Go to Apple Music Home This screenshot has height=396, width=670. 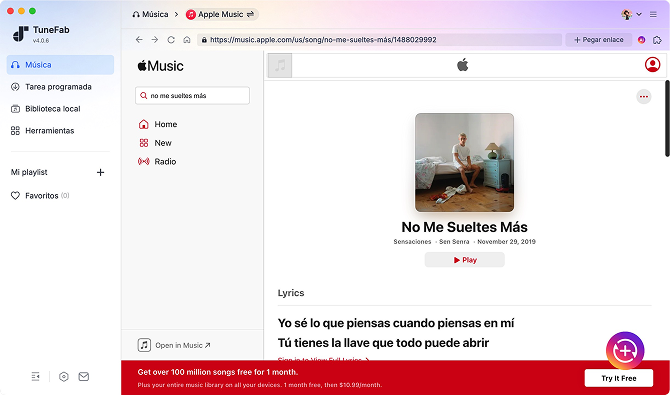point(158,124)
